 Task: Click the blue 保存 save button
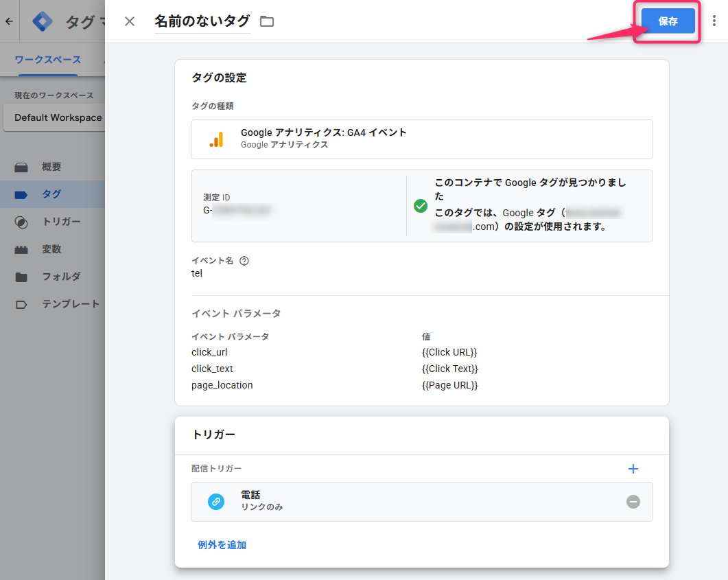pos(668,21)
